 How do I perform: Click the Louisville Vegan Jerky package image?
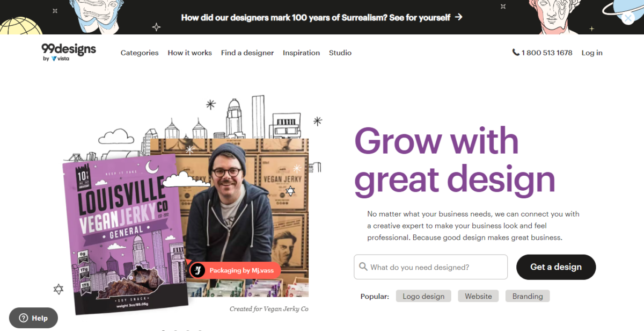(x=125, y=234)
